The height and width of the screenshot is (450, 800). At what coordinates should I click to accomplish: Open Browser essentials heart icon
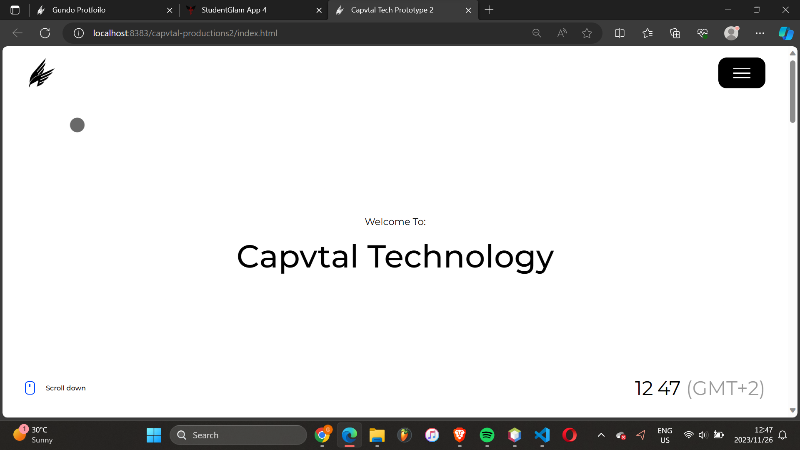point(703,33)
